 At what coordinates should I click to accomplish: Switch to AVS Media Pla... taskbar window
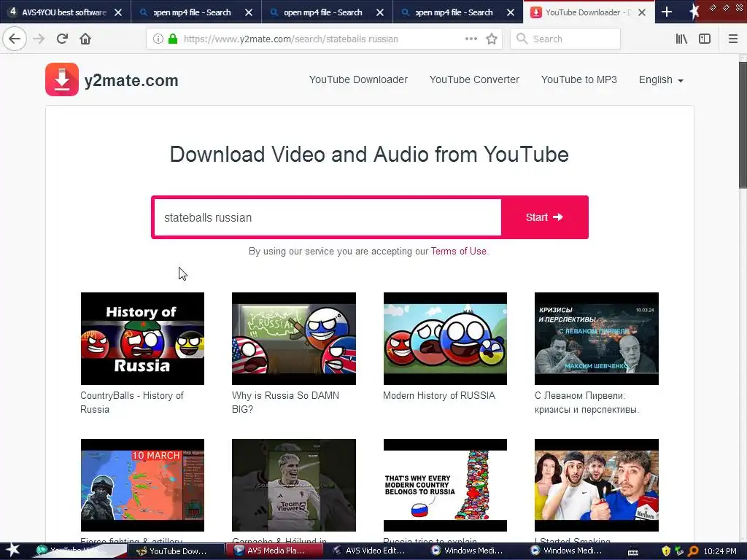coord(274,551)
